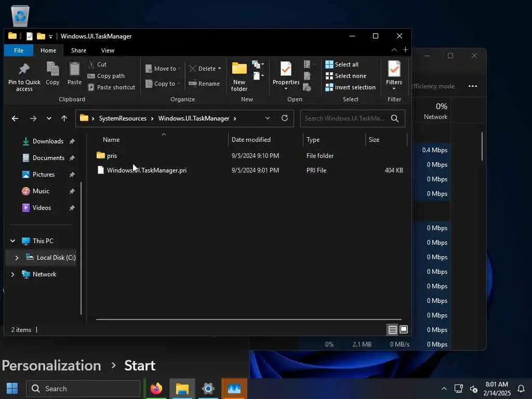Switch to the Home tab
532x399 pixels.
coord(48,50)
